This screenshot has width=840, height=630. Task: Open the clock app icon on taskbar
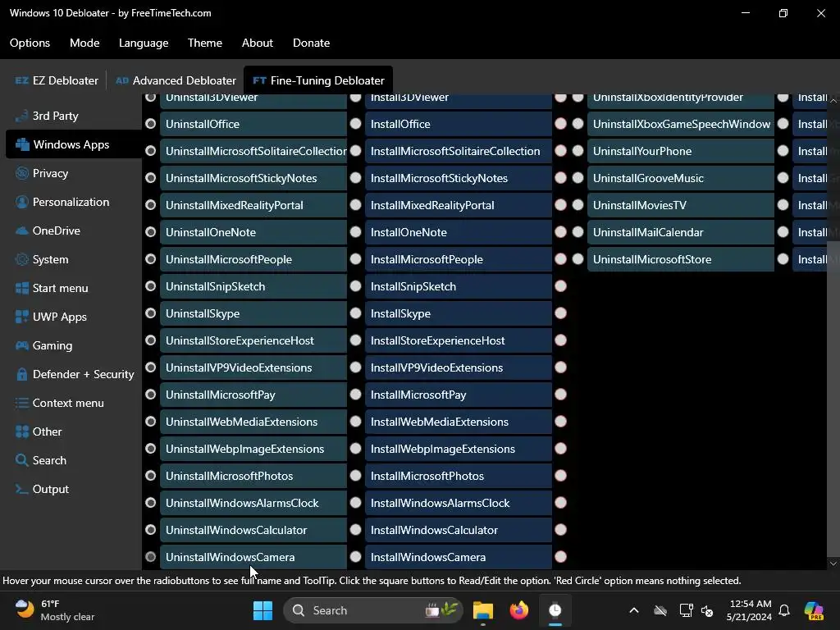555,610
